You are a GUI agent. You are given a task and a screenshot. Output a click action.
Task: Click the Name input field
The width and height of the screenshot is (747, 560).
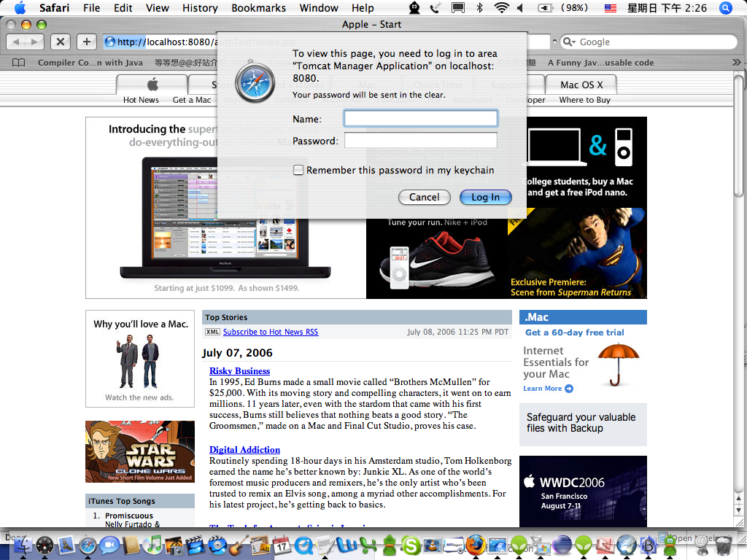click(x=420, y=118)
